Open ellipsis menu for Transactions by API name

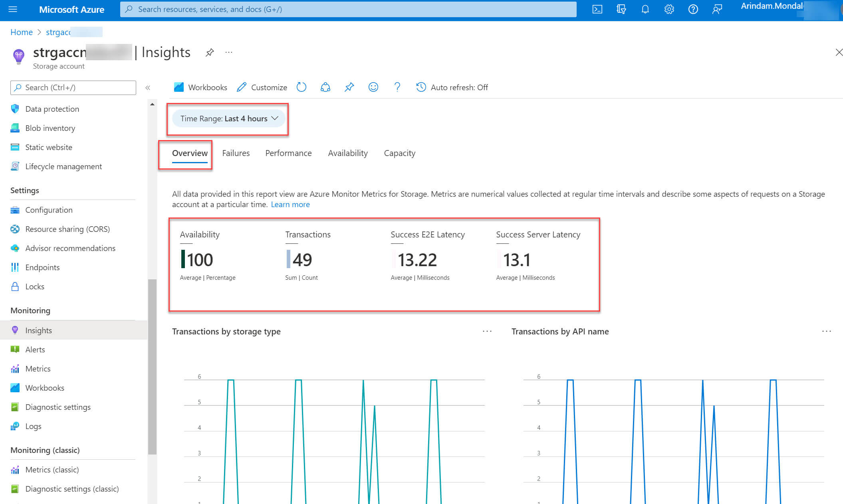tap(826, 331)
